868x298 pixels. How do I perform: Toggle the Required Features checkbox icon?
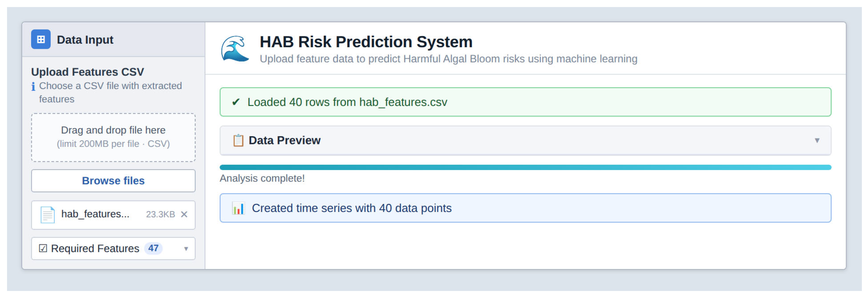pos(43,249)
